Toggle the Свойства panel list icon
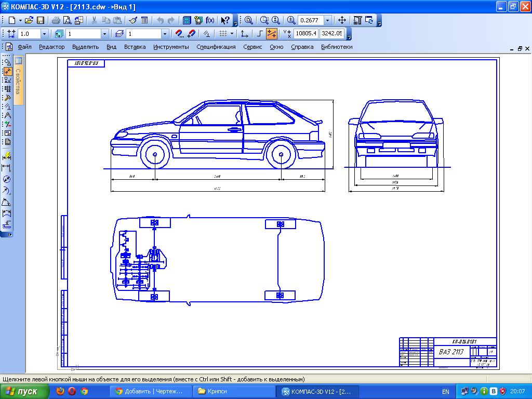This screenshot has width=532, height=399. (18, 61)
